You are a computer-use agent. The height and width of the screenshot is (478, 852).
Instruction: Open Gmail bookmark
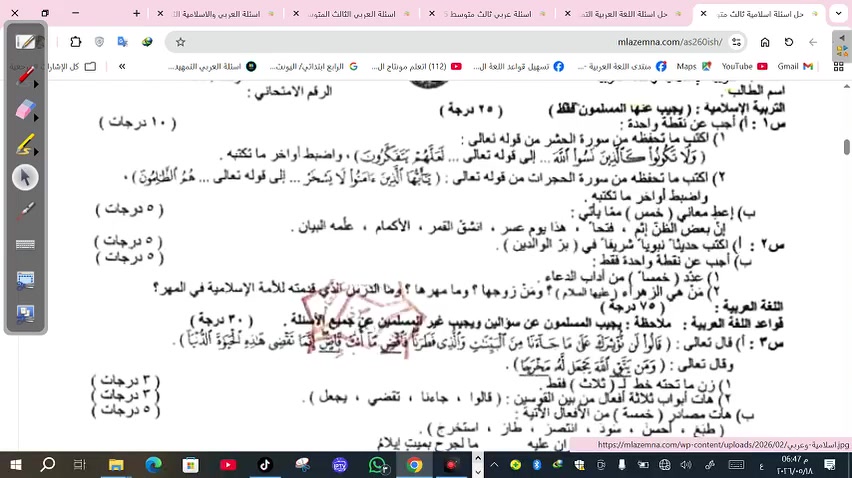794,66
